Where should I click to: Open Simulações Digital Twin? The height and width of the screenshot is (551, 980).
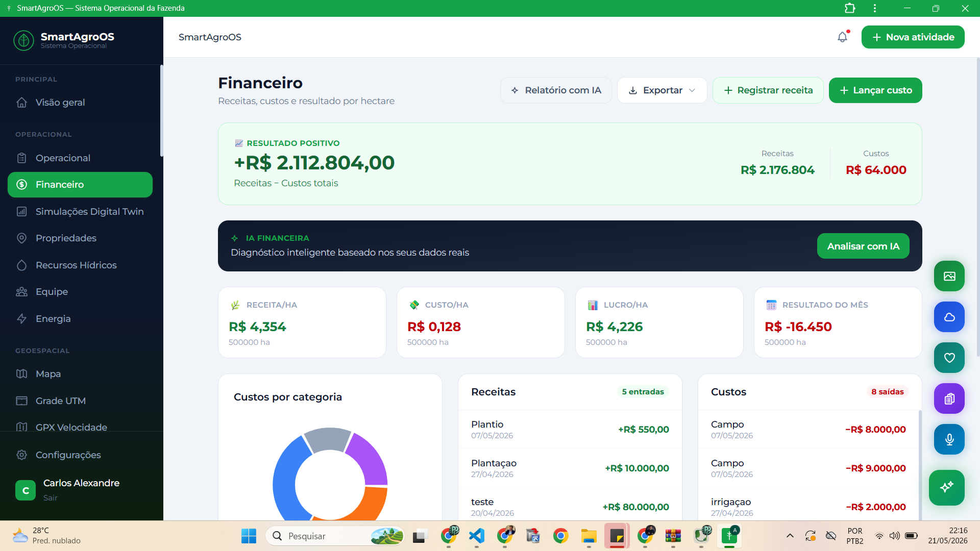(x=80, y=211)
